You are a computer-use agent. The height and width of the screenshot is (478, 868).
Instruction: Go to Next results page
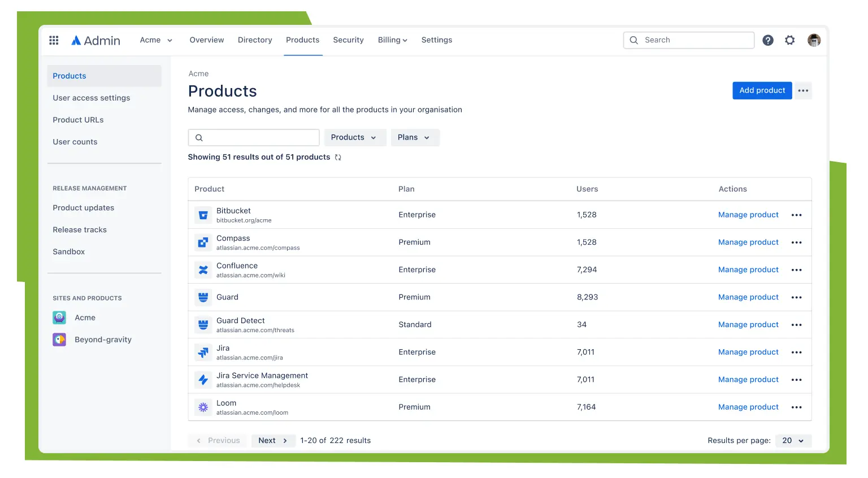[274, 441]
